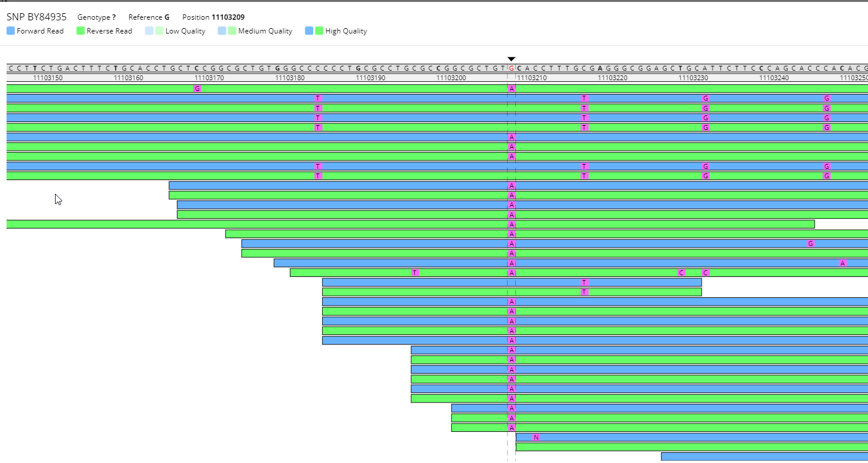Click the G mismatch on the topmost read

point(197,89)
